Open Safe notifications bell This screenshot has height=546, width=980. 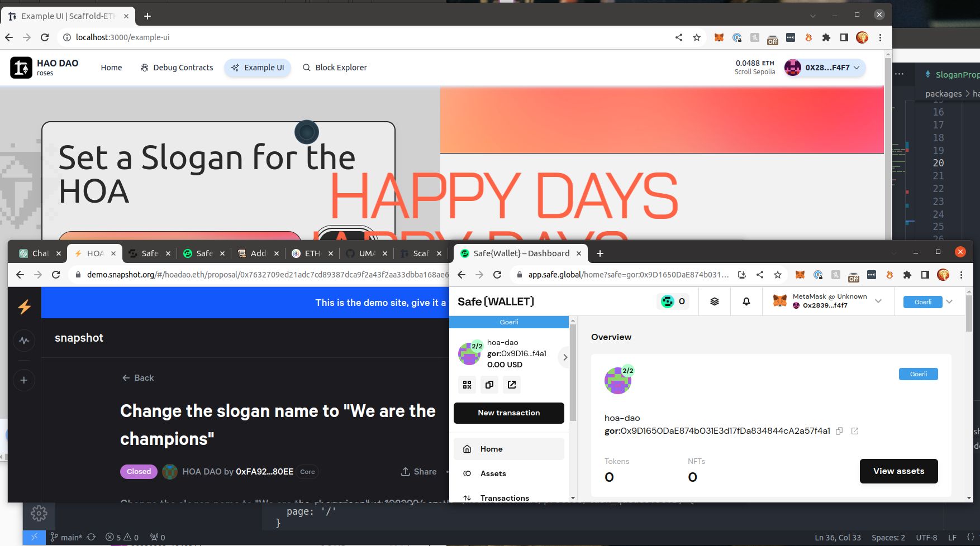746,301
